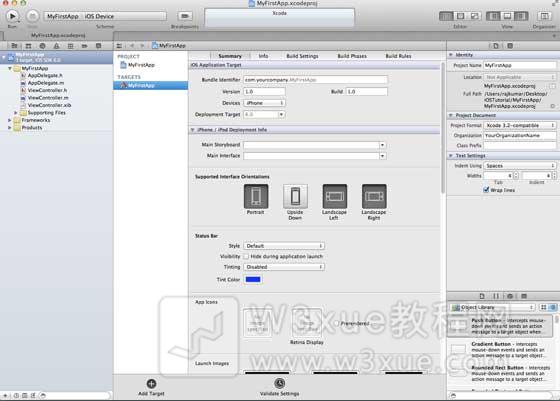The width and height of the screenshot is (560, 401).
Task: Toggle the Wrap lines checkbox
Action: (486, 190)
